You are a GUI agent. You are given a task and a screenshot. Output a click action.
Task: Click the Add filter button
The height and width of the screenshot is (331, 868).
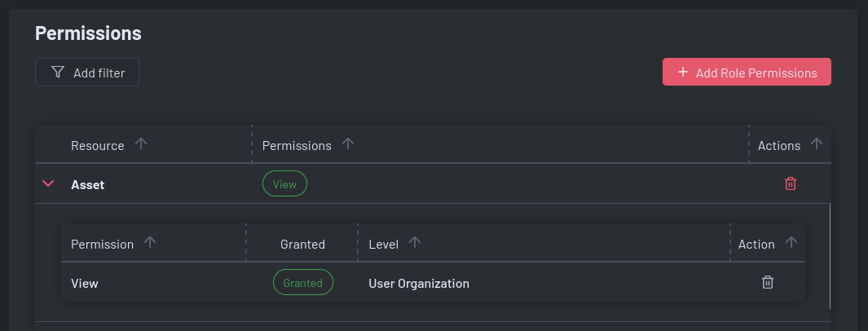click(x=87, y=72)
